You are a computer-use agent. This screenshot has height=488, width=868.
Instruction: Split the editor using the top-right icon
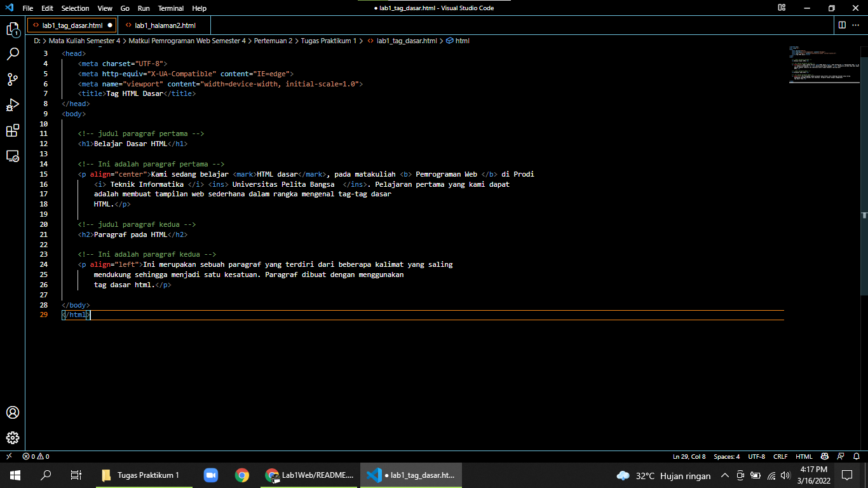(842, 25)
